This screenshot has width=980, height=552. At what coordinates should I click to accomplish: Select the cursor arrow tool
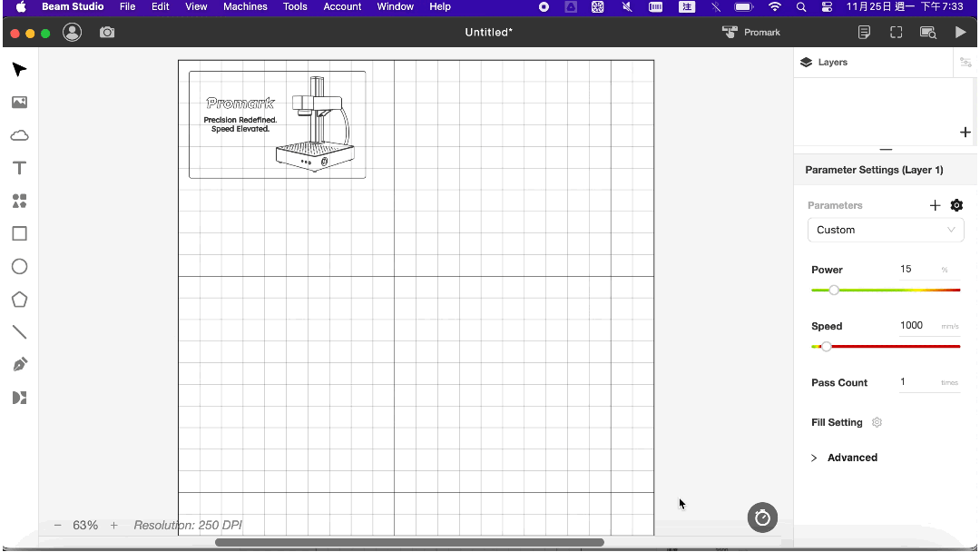[19, 69]
